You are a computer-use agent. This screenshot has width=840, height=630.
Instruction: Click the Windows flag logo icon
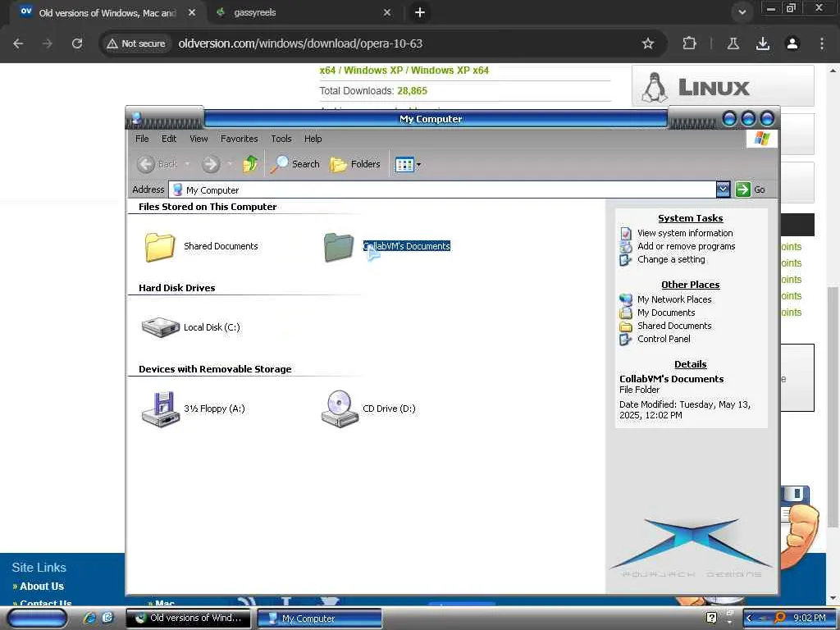761,138
